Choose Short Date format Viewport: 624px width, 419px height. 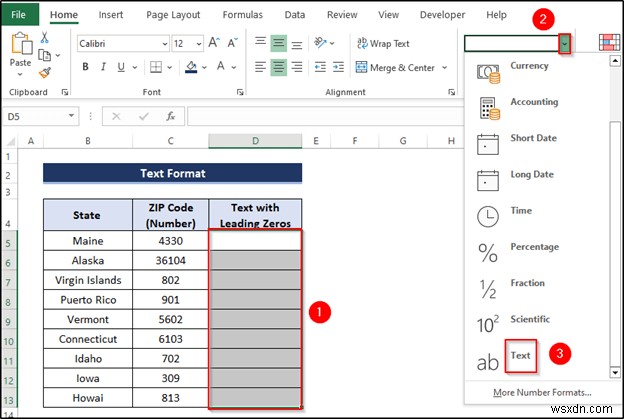tap(536, 144)
